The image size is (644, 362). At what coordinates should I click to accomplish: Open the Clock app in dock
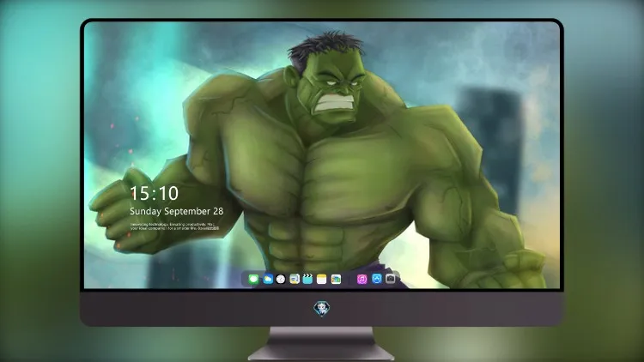[281, 279]
